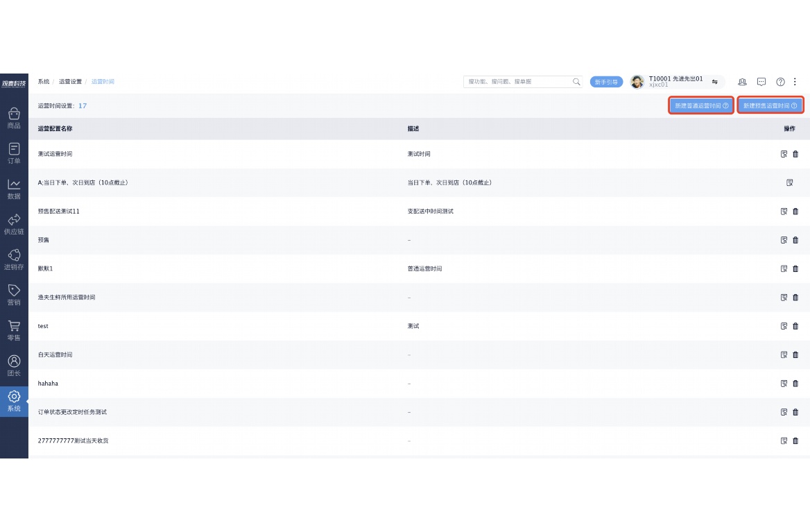Open the 商品 module in sidebar

coord(14,118)
